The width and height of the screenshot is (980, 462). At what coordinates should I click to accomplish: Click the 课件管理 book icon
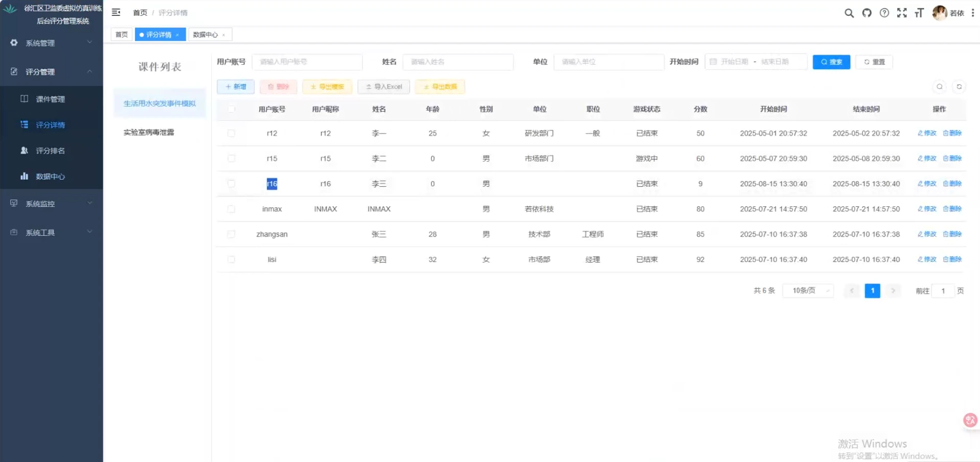pyautogui.click(x=24, y=99)
